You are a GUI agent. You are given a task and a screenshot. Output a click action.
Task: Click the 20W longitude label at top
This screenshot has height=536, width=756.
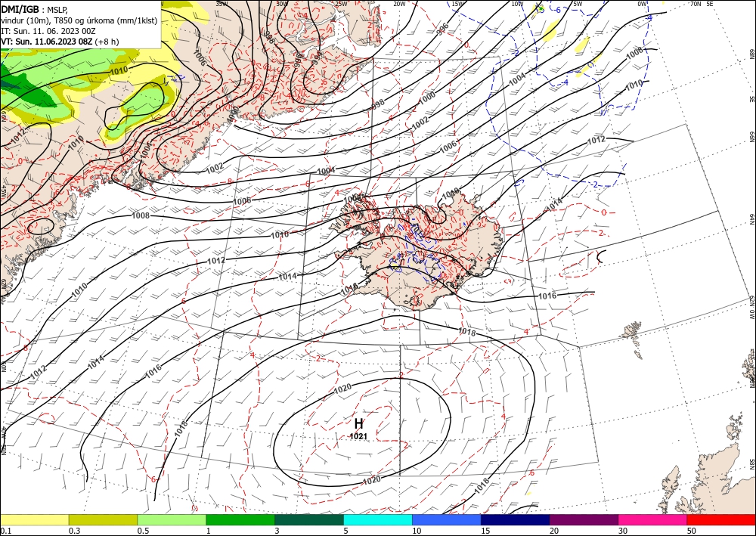pyautogui.click(x=399, y=4)
